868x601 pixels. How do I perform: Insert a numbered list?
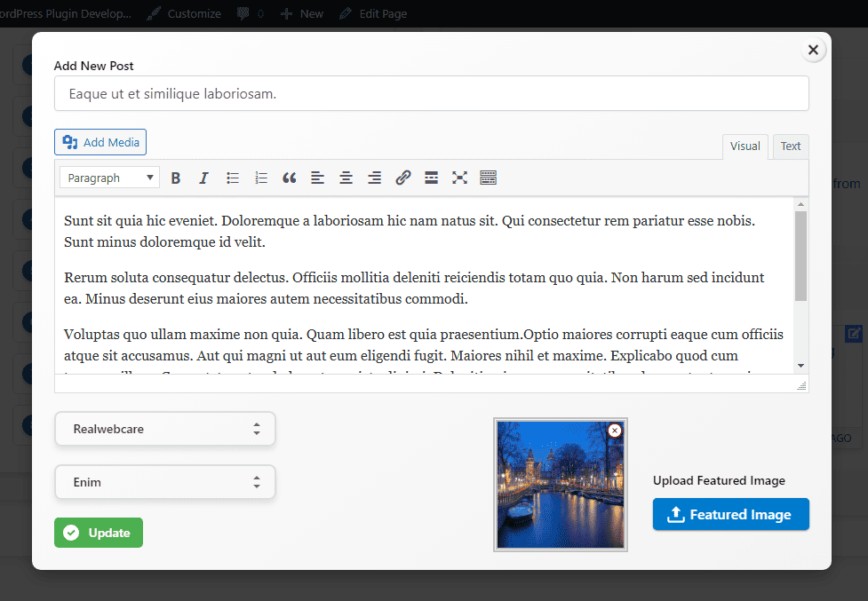point(260,178)
